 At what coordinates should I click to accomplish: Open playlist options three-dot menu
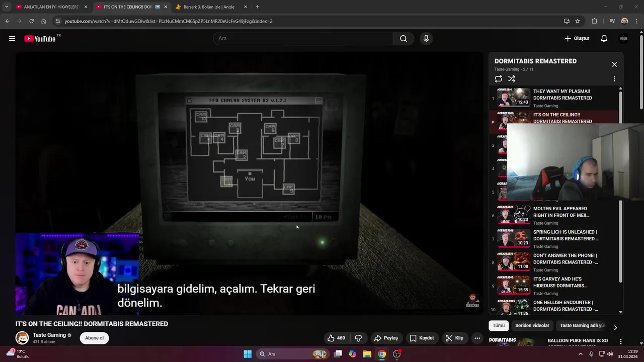(614, 79)
